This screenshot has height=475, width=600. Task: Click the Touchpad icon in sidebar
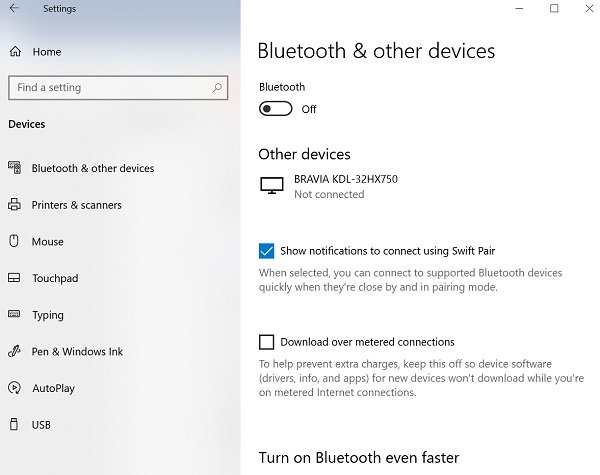click(14, 278)
